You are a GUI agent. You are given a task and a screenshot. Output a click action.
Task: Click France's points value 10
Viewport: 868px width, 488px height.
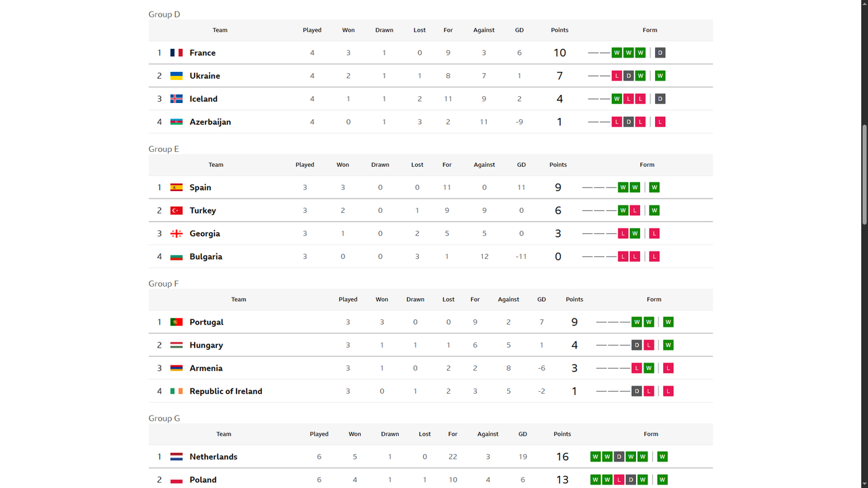[x=559, y=53]
